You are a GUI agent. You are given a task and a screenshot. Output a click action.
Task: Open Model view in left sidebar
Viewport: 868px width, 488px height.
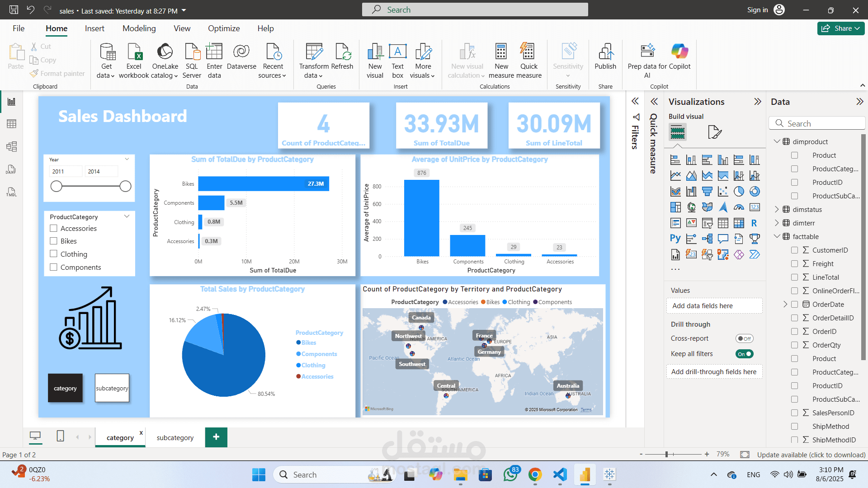11,146
